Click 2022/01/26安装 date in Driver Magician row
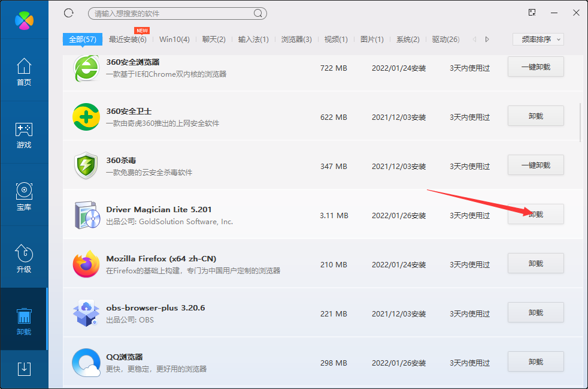 coord(399,216)
